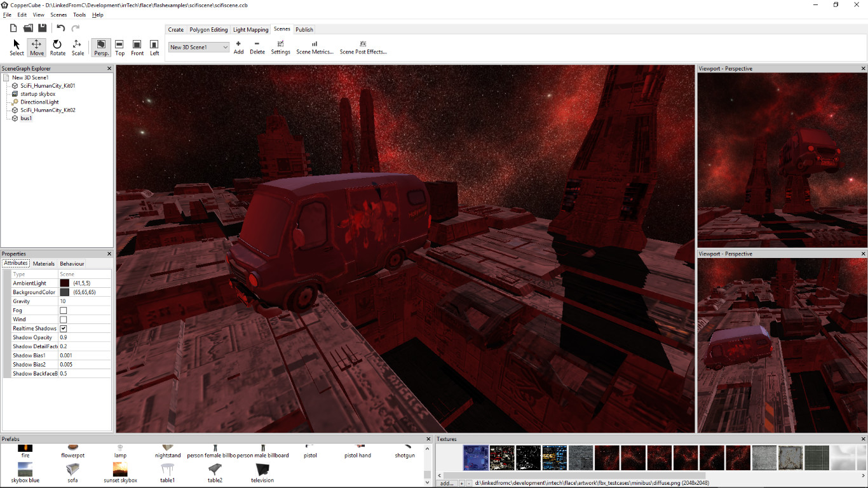Switch viewport to Front view
The height and width of the screenshot is (488, 868).
pyautogui.click(x=137, y=46)
